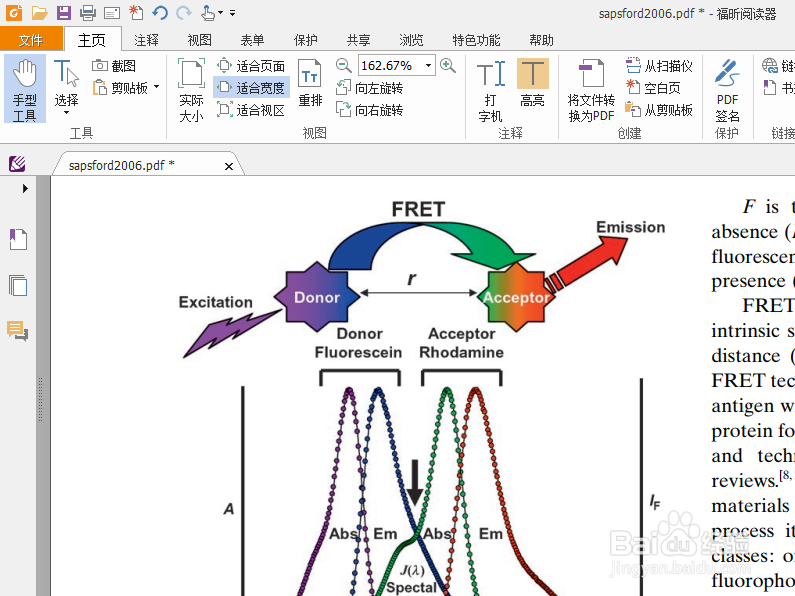Undo the last action
The height and width of the screenshot is (596, 795).
click(160, 13)
